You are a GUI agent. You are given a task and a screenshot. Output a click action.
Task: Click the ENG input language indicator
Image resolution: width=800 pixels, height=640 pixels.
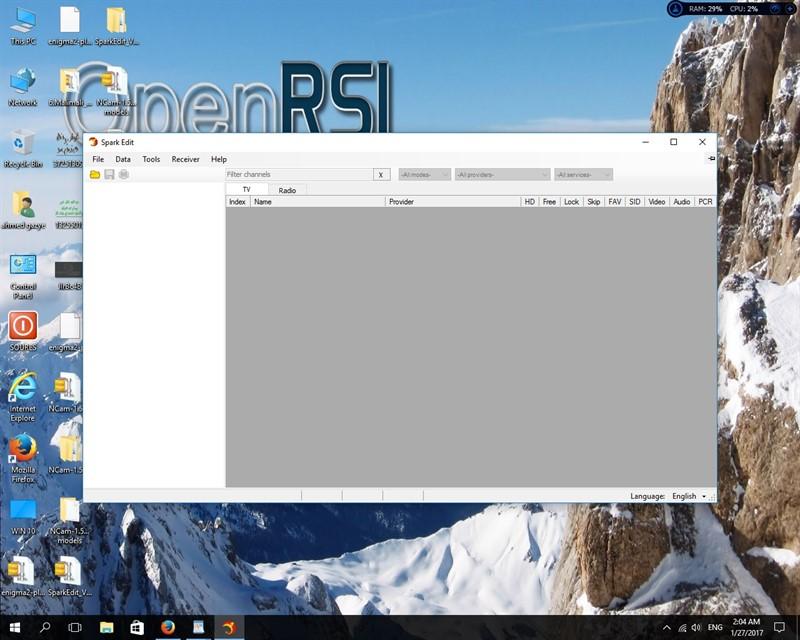[715, 627]
